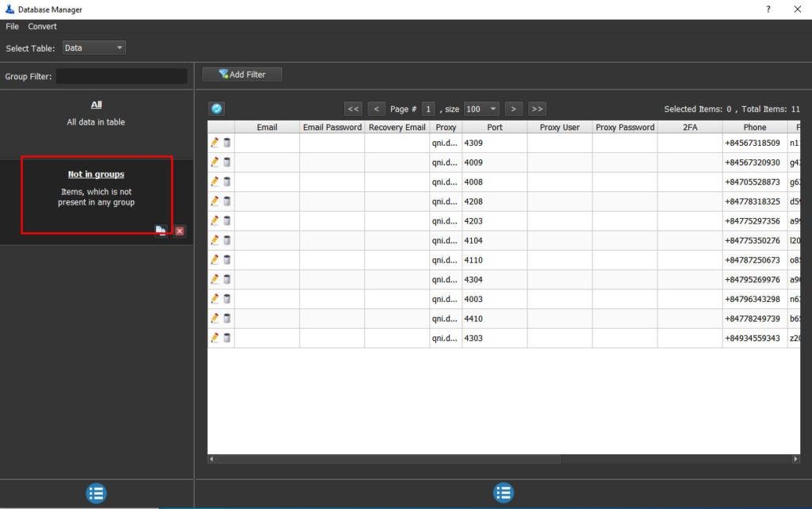Click the copy icon on Not in groups

pyautogui.click(x=161, y=230)
